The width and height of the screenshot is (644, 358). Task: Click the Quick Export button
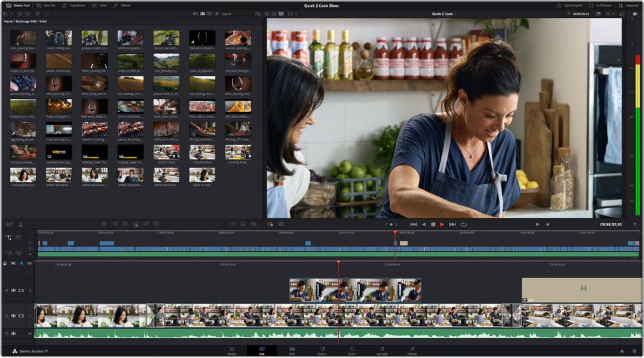[570, 5]
